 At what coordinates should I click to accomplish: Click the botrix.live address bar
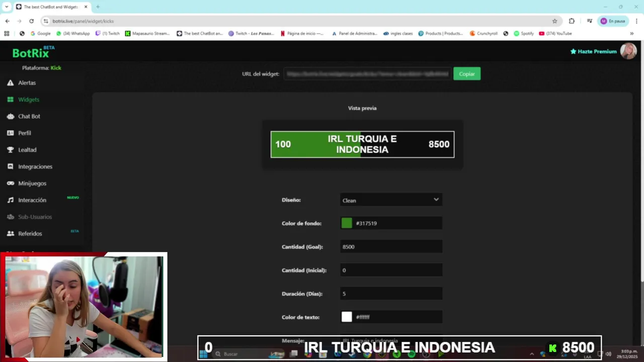pos(297,21)
